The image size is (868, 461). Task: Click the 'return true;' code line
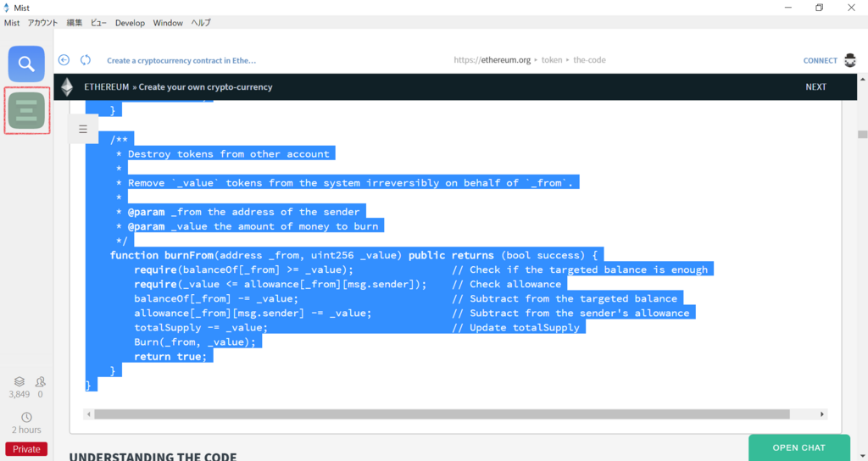170,357
